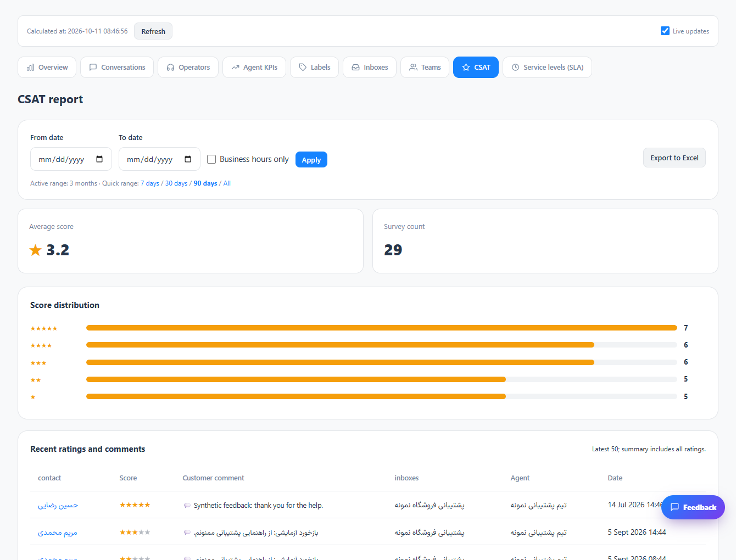The width and height of the screenshot is (736, 560).
Task: Click the comment bubble beside Synthetic feedback
Action: (187, 505)
